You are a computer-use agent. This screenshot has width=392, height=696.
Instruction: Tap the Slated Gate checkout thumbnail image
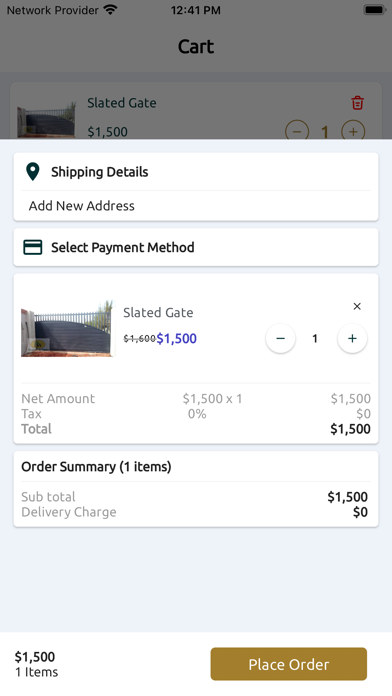click(x=67, y=328)
